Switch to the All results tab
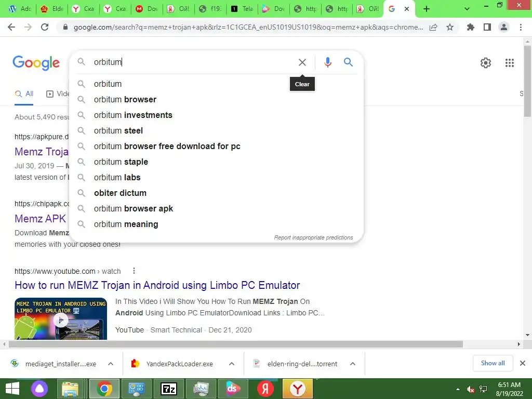Image resolution: width=532 pixels, height=399 pixels. (24, 94)
